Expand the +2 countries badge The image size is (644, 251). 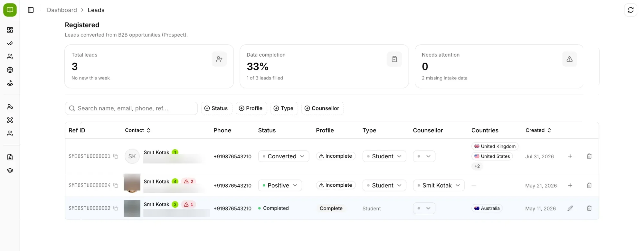(x=477, y=166)
